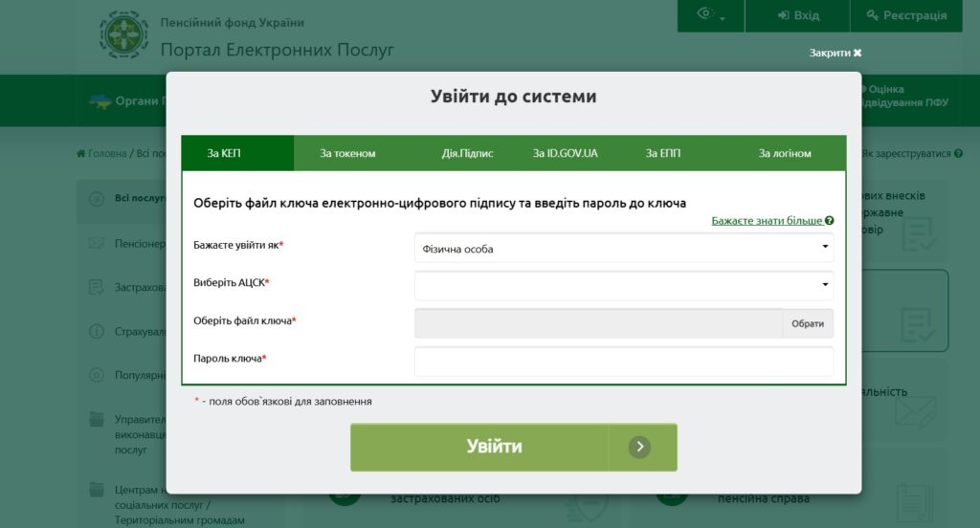This screenshot has width=980, height=528.
Task: Open the accessibility eye icon menu
Action: coord(711,14)
